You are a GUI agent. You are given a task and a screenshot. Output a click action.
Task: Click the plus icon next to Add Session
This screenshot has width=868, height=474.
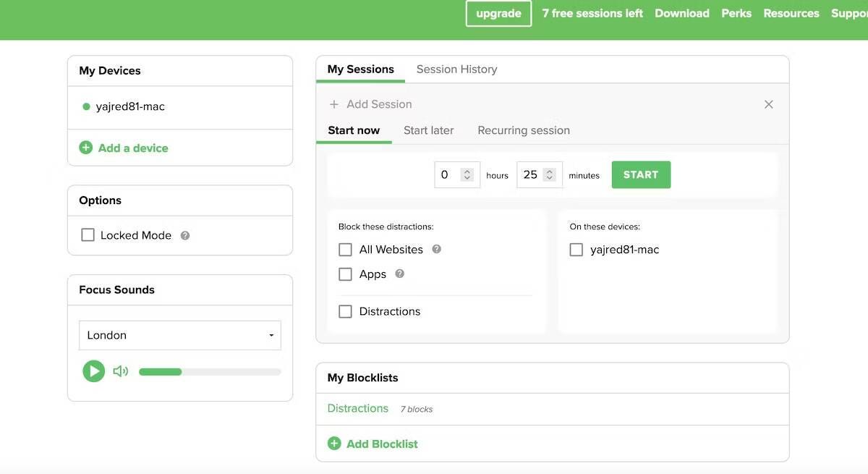tap(334, 104)
